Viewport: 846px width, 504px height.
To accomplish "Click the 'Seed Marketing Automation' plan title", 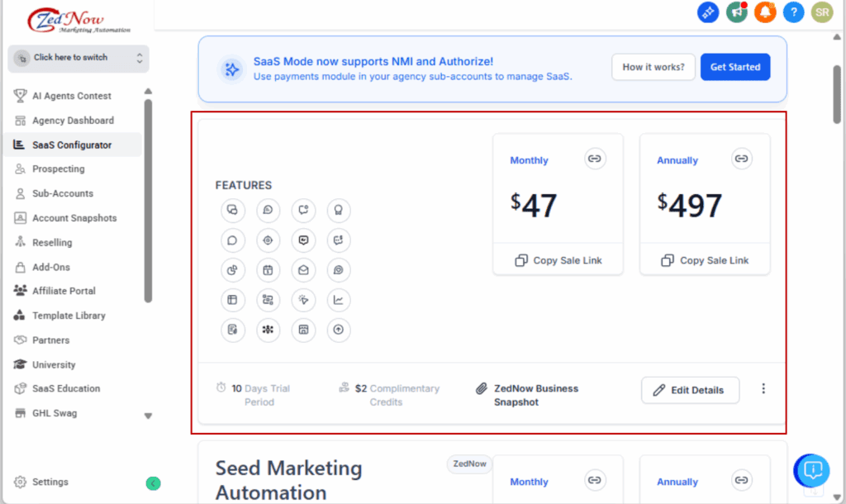I will [288, 480].
